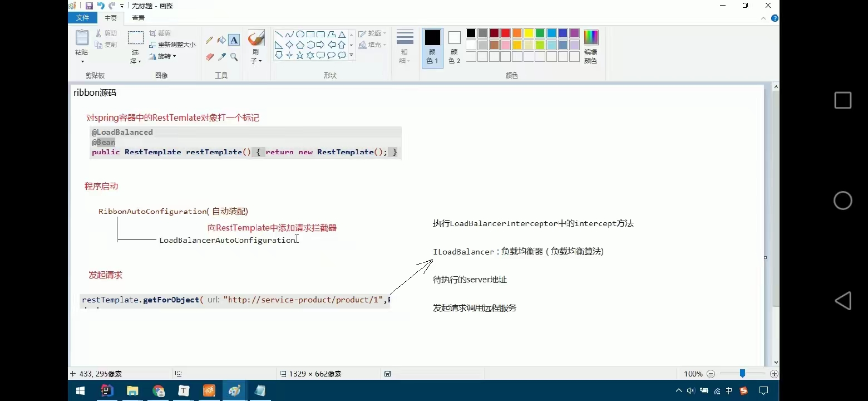
Task: Pick the cloud callout shape
Action: coord(342,55)
